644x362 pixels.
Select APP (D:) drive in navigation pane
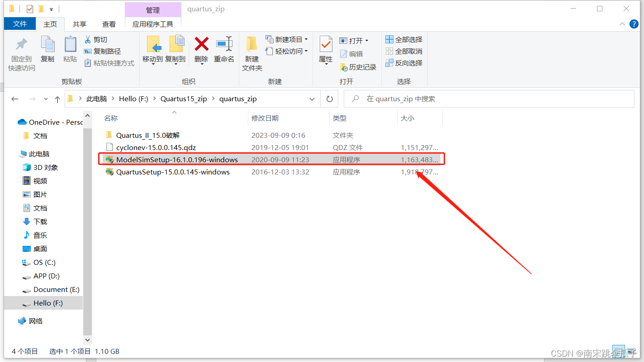click(x=41, y=276)
